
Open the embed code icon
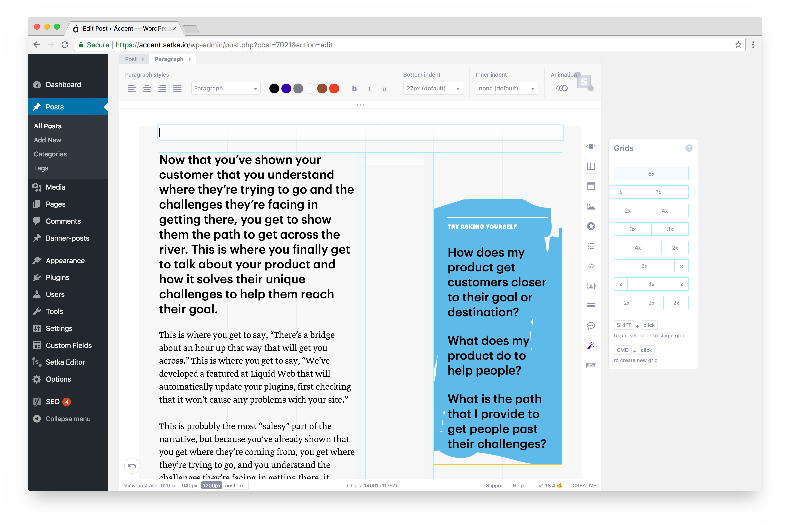pos(591,266)
